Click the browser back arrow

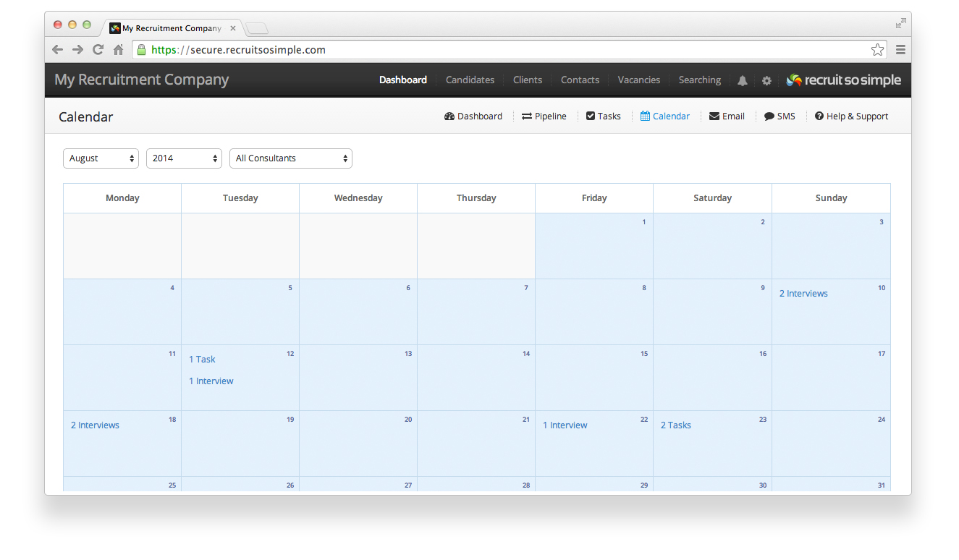point(58,50)
